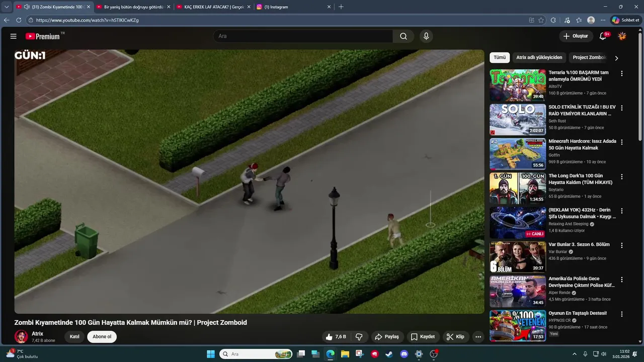Start voice search with microphone icon
Screen dimensions: 644x362
426,36
